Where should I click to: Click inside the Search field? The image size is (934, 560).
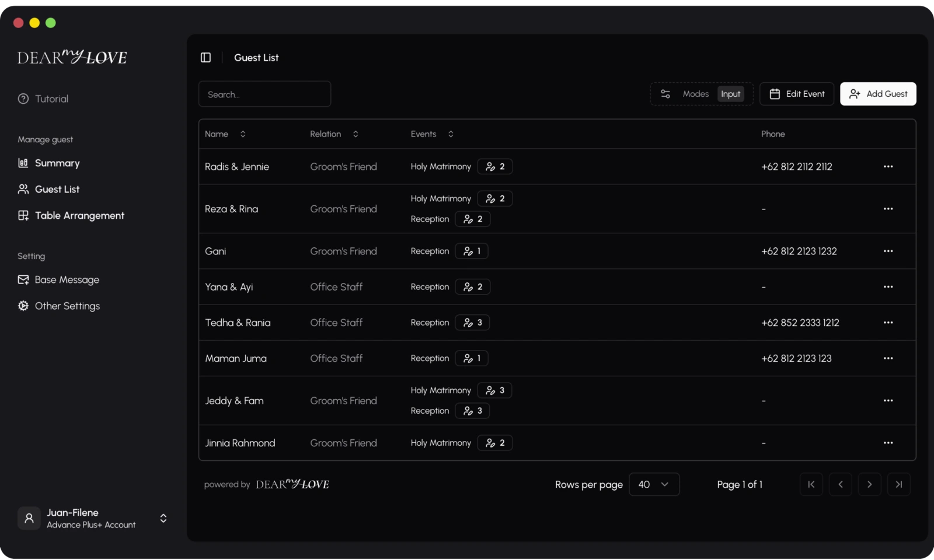point(264,94)
